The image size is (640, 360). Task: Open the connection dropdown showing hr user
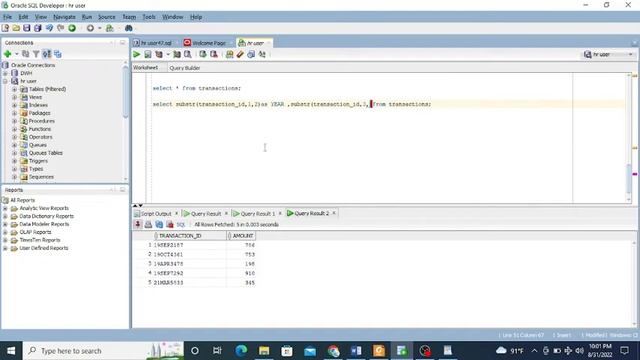click(608, 54)
